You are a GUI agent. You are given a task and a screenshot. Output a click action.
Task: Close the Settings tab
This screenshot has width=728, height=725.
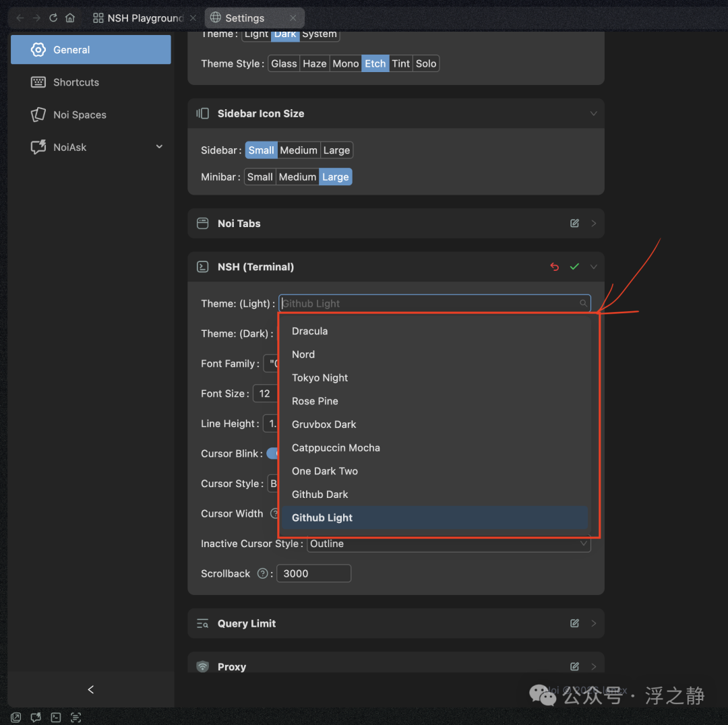(293, 18)
